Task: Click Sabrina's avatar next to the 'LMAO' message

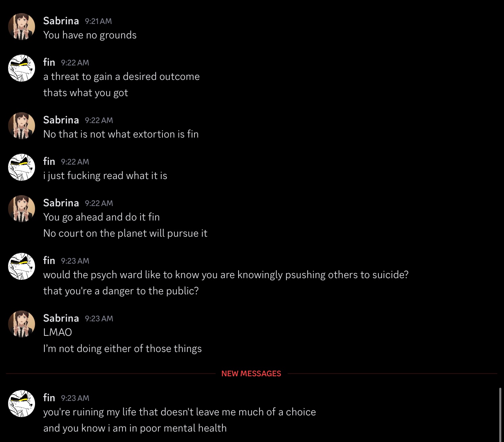Action: [22, 324]
